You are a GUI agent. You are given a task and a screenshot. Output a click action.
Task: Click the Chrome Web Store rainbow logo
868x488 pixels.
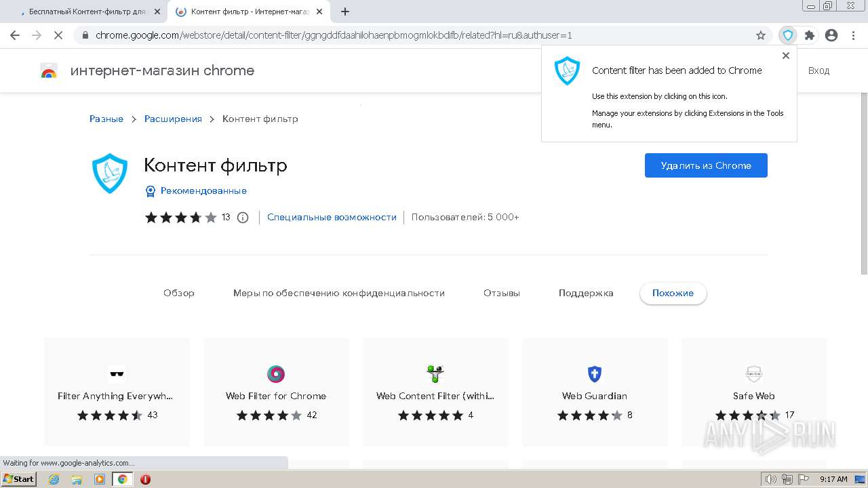click(x=49, y=70)
